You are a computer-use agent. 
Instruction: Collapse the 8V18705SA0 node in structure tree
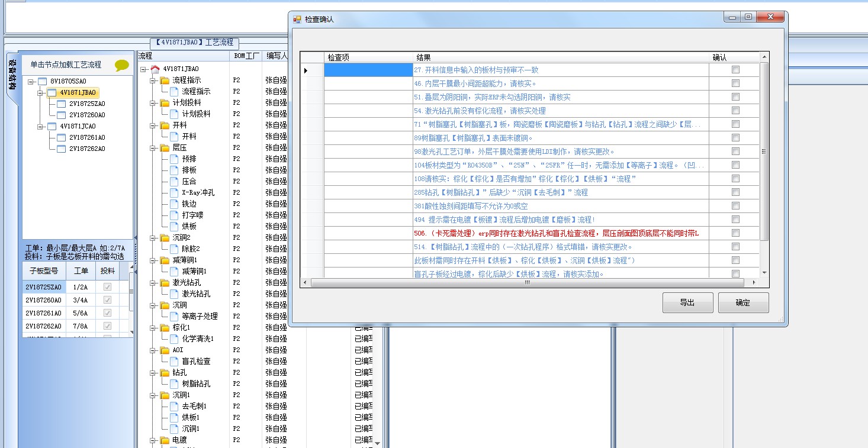pyautogui.click(x=30, y=81)
